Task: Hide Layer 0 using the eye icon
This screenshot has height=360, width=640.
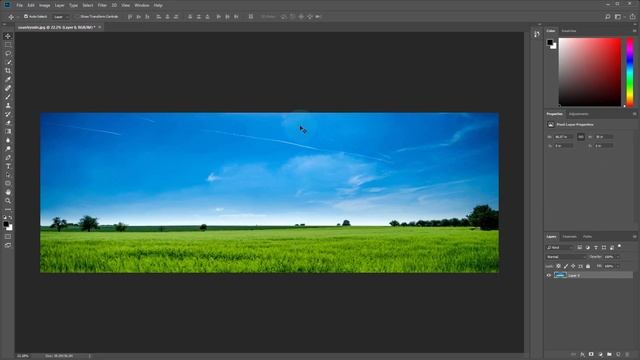Action: [x=549, y=276]
